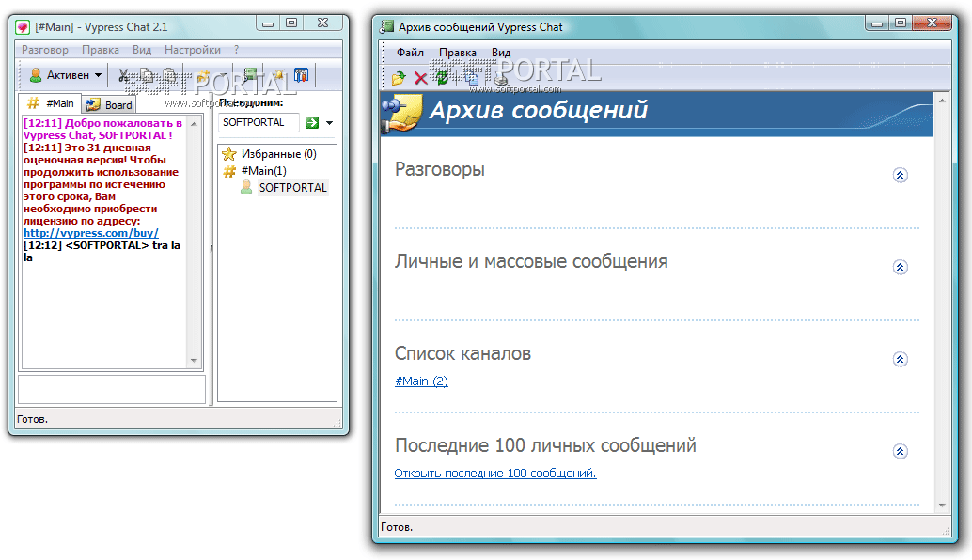This screenshot has width=972, height=560.
Task: Click the 'Список каналов' section heading
Action: (x=463, y=353)
